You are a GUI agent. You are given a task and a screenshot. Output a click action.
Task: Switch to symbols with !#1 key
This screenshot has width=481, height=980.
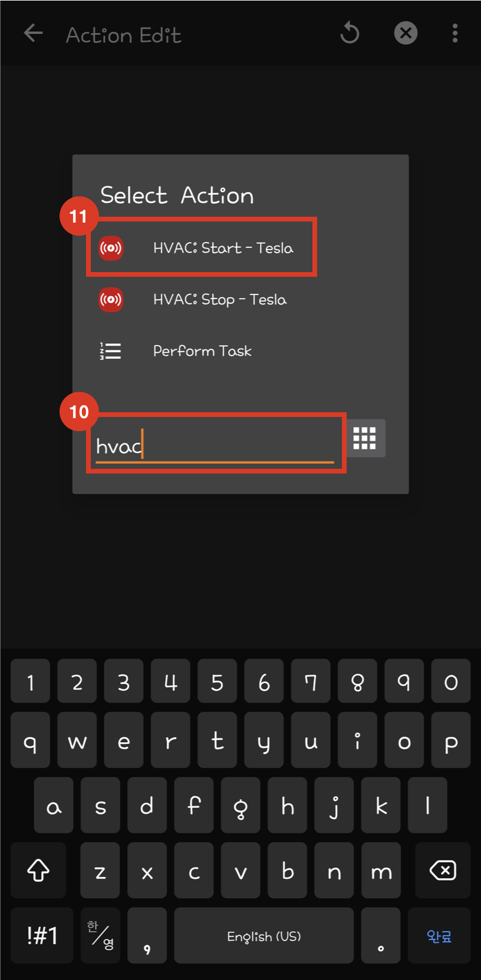pyautogui.click(x=42, y=935)
